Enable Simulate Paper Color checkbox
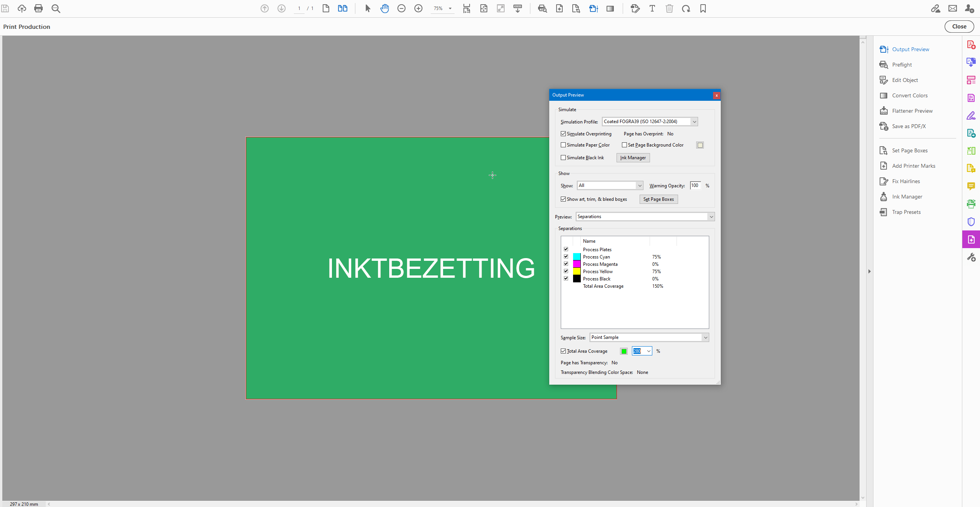This screenshot has height=507, width=980. point(563,145)
